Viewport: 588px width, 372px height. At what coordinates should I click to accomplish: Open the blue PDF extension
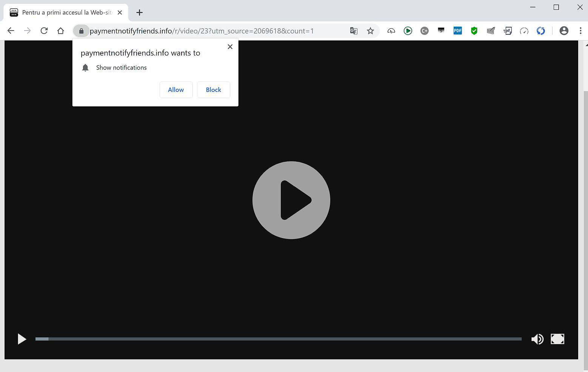(458, 31)
